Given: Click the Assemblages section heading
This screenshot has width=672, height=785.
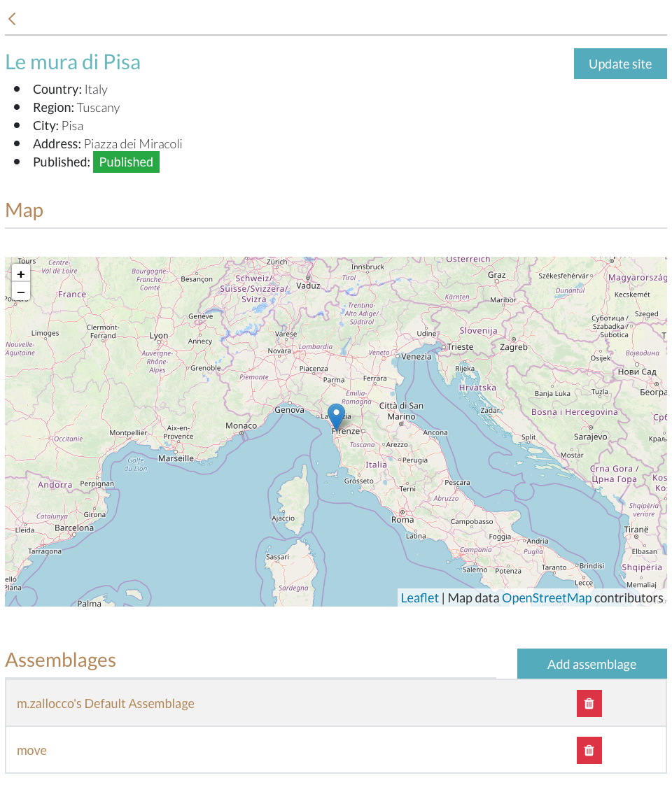Looking at the screenshot, I should [61, 660].
